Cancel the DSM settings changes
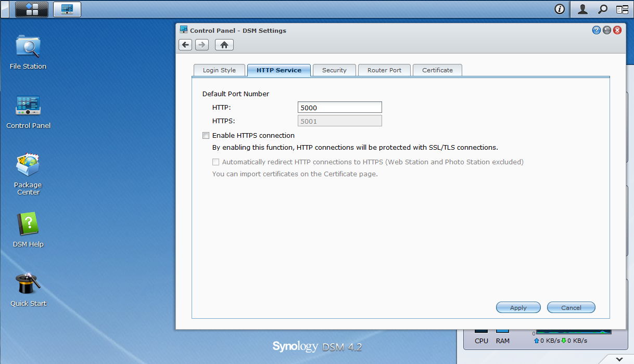 tap(571, 307)
